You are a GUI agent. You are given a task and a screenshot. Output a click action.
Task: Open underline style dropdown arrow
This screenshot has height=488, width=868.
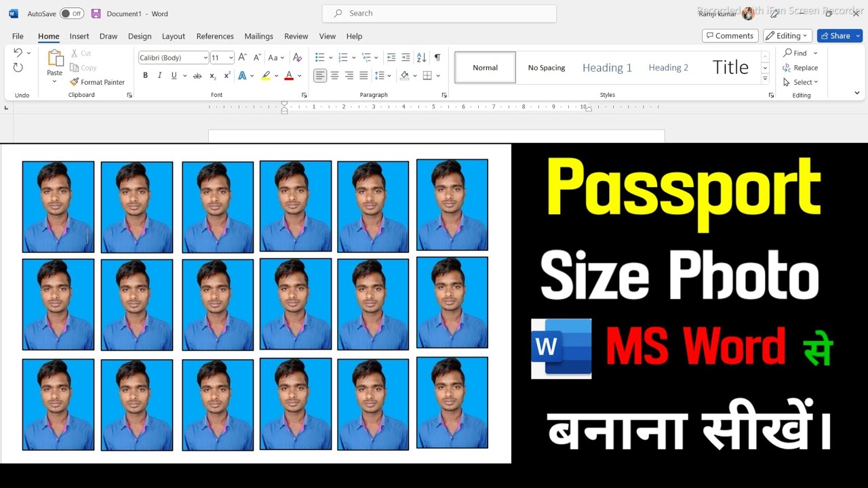[x=184, y=76]
